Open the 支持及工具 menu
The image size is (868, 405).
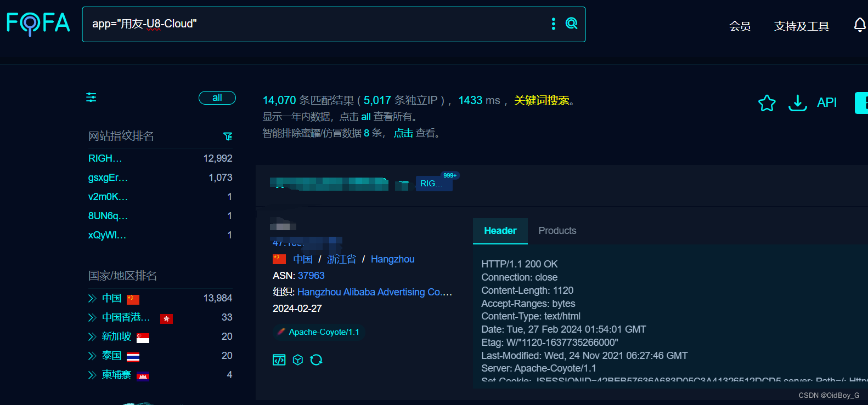pyautogui.click(x=802, y=26)
